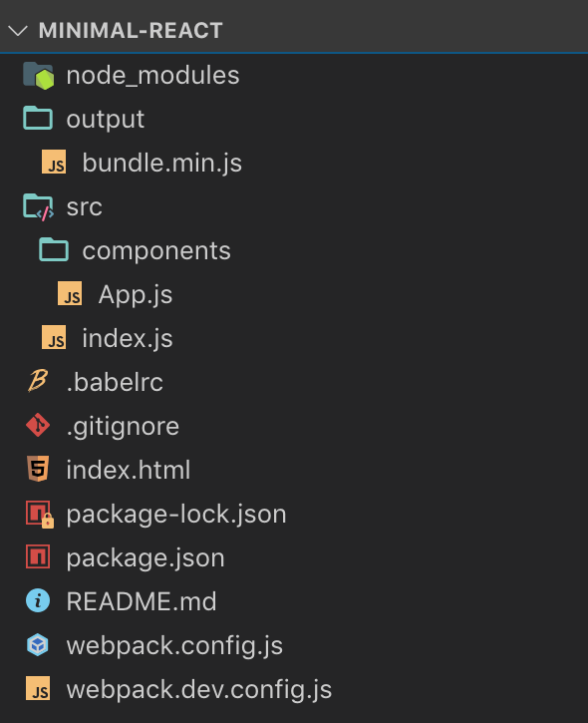The width and height of the screenshot is (588, 723).
Task: Open the README.md file label
Action: pyautogui.click(x=142, y=601)
